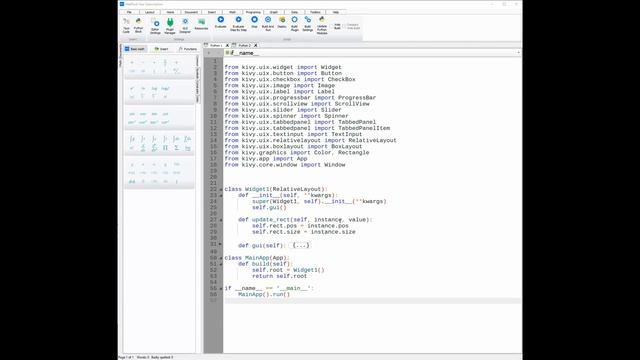Screen dimensions: 640x360
Task: Collapse the if __name__ block fold marker
Action: pyautogui.click(x=221, y=289)
